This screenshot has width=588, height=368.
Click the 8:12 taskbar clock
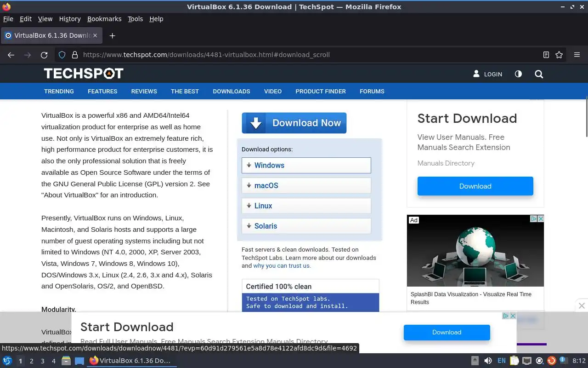pos(579,361)
